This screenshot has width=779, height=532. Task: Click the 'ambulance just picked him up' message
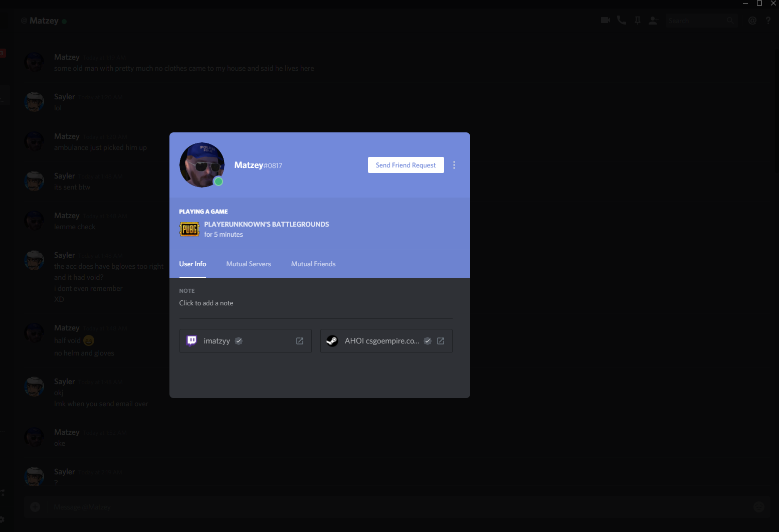pyautogui.click(x=100, y=147)
